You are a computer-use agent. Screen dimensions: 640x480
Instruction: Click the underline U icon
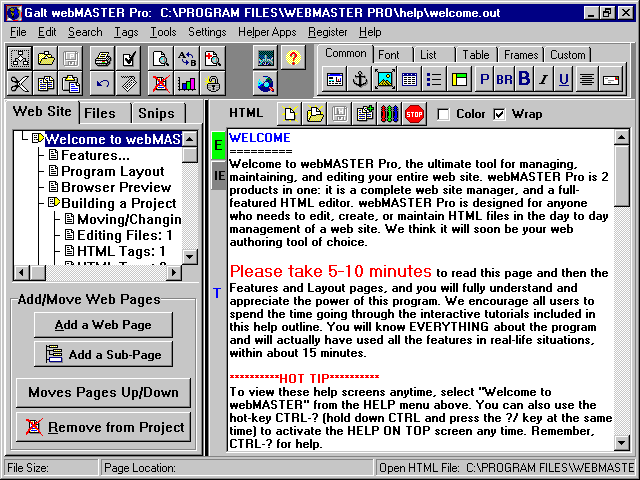(564, 79)
